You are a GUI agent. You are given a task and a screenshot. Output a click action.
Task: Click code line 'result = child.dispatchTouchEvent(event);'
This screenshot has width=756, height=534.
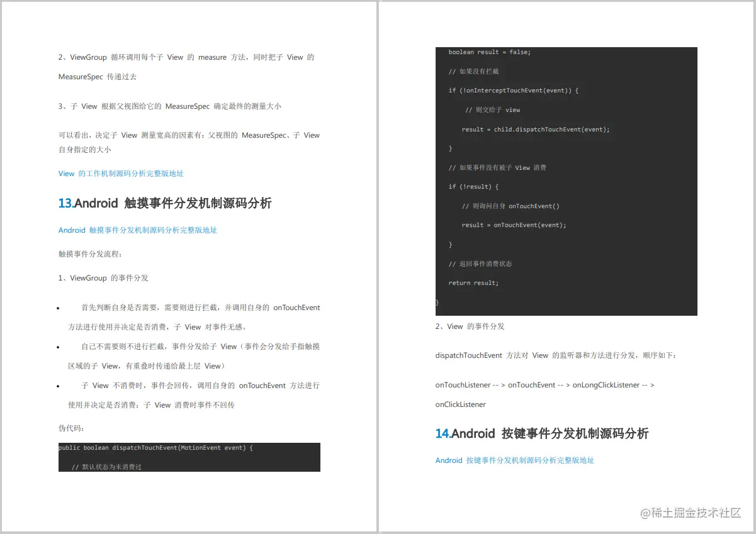click(x=536, y=130)
